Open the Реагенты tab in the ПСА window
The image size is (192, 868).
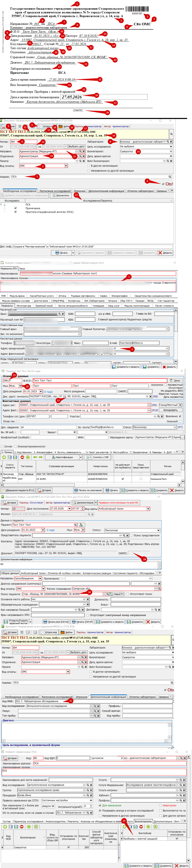(73, 821)
